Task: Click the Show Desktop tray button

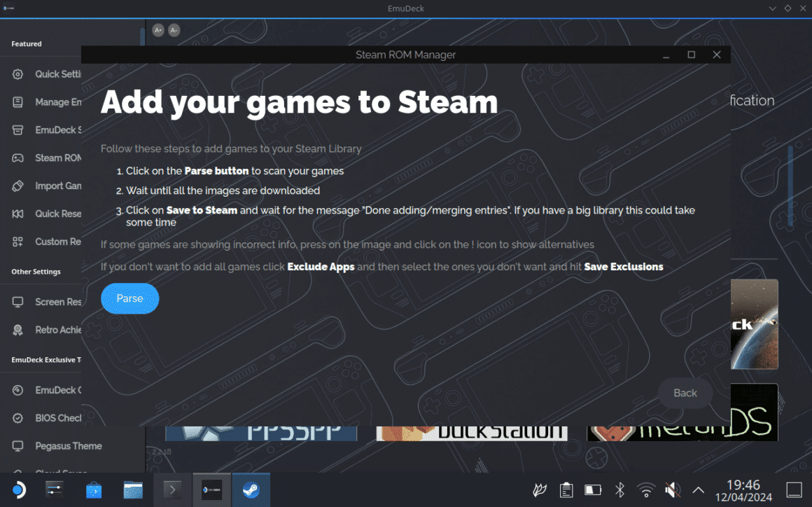Action: (x=794, y=489)
